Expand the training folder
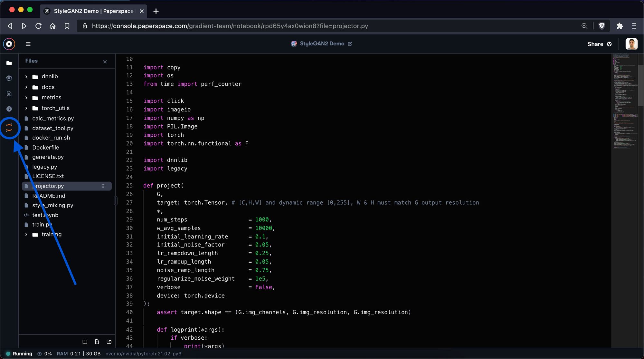 [26, 235]
